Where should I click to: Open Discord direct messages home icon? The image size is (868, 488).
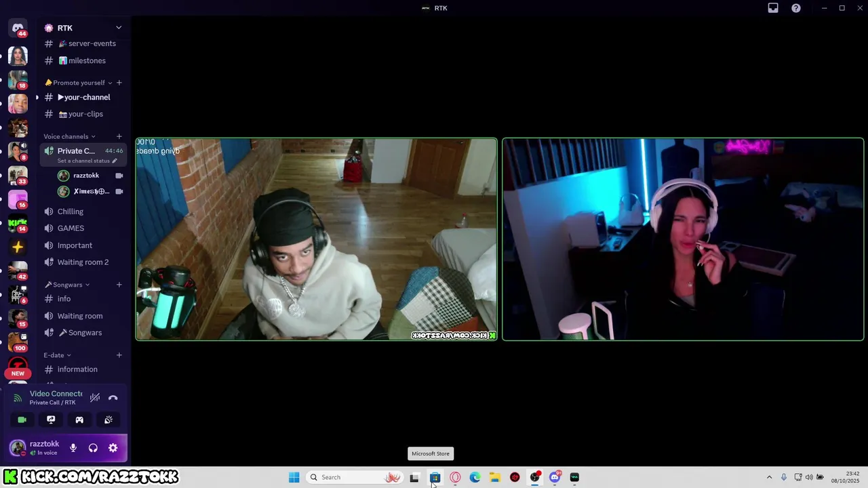tap(18, 28)
